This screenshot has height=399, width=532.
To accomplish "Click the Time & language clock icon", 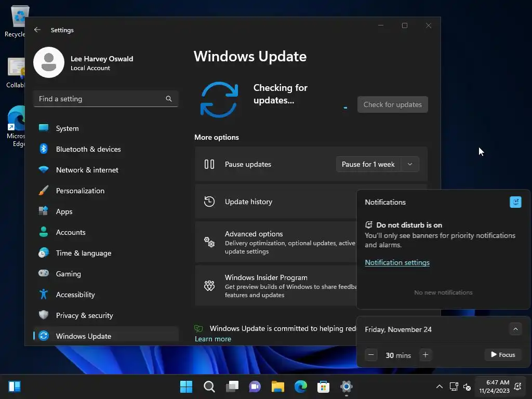I will (44, 253).
